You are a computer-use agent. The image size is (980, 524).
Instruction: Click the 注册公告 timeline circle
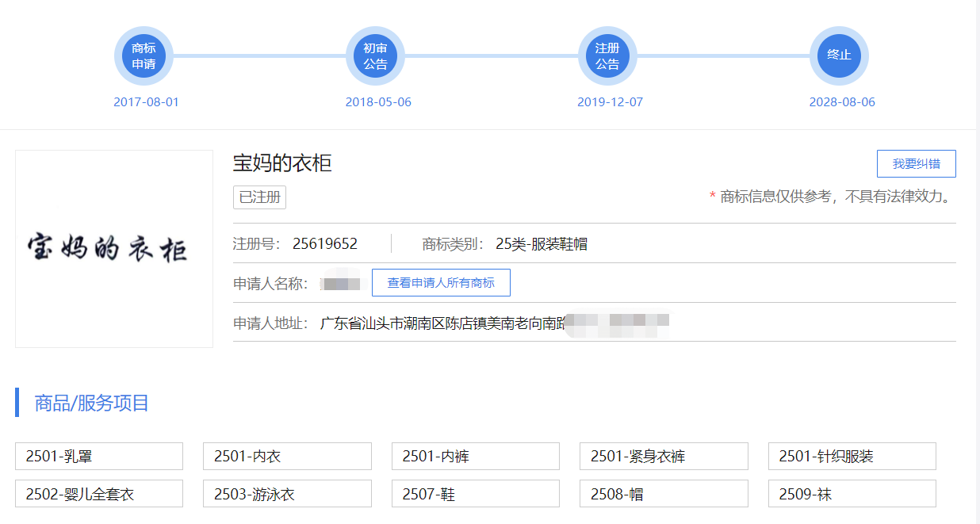coord(607,56)
